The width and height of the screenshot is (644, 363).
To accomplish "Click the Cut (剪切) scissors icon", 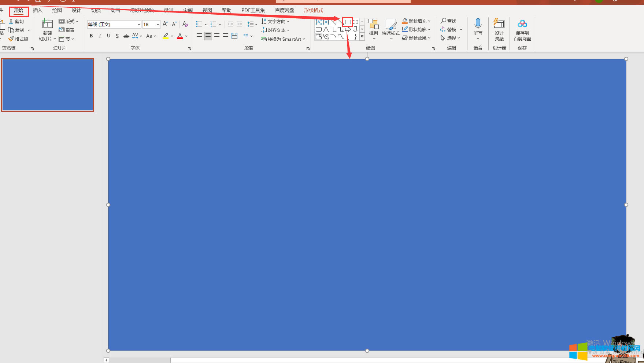I will click(x=11, y=22).
